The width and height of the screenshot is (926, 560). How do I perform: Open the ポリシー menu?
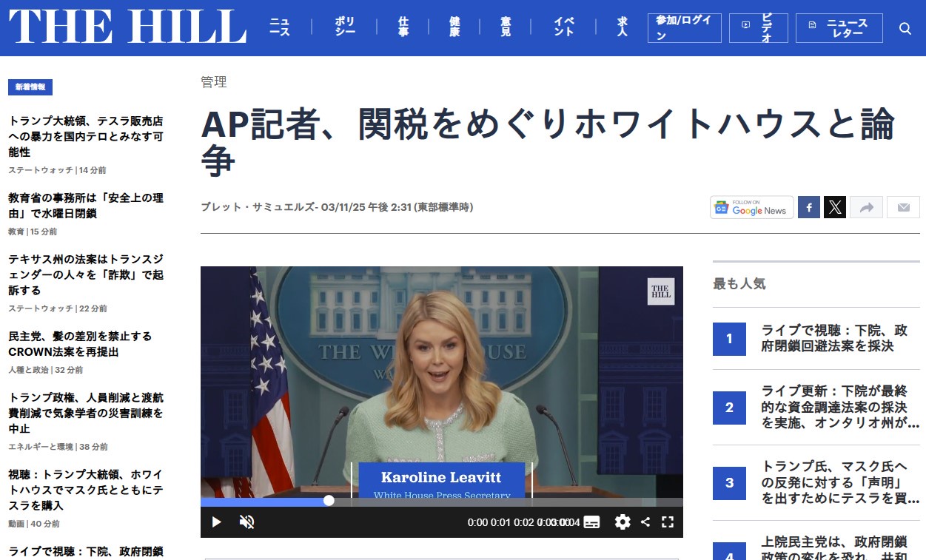click(x=345, y=27)
